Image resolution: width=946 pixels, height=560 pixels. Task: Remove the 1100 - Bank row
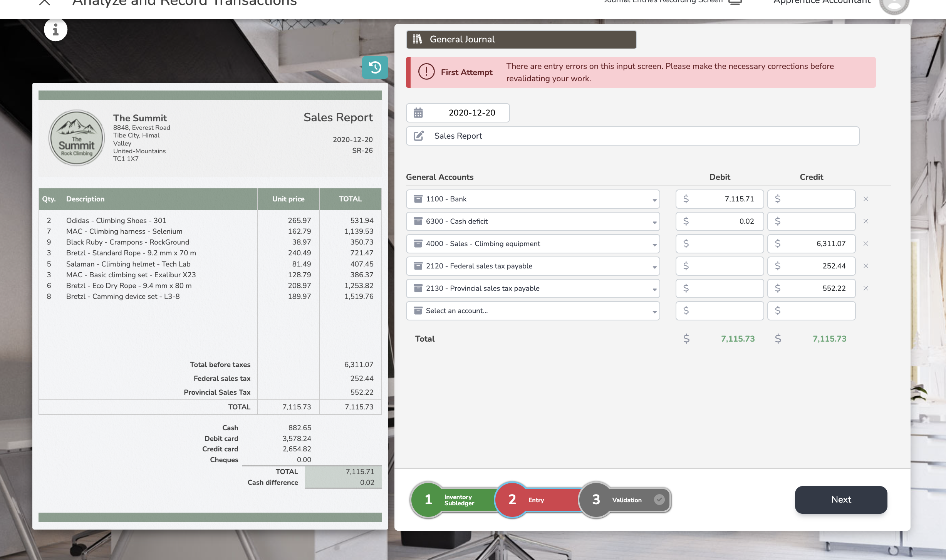click(x=865, y=199)
